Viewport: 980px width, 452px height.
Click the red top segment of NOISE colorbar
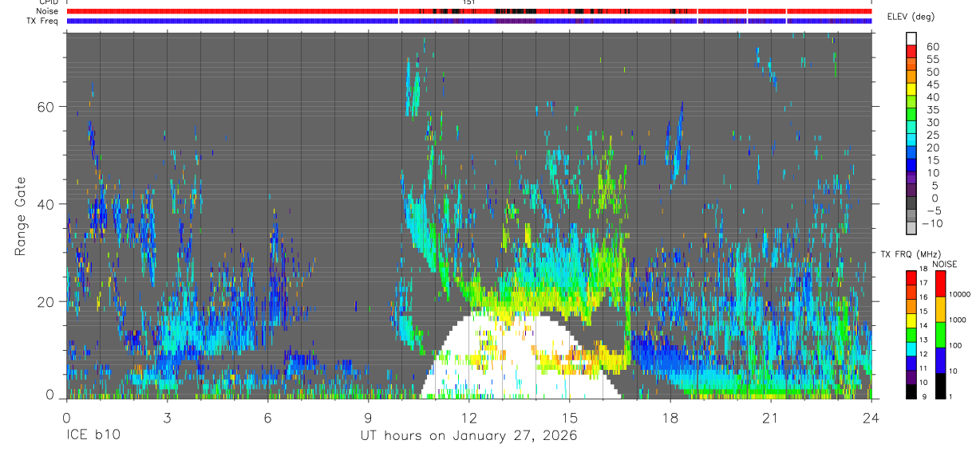coord(941,284)
